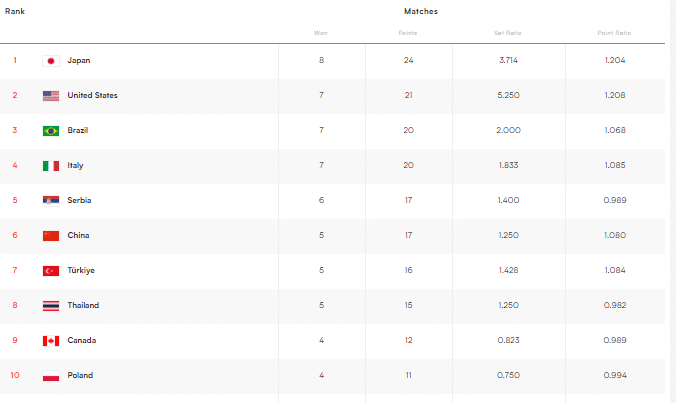Click the Italy flag icon
Screen dimensions: 676x403
pyautogui.click(x=51, y=166)
